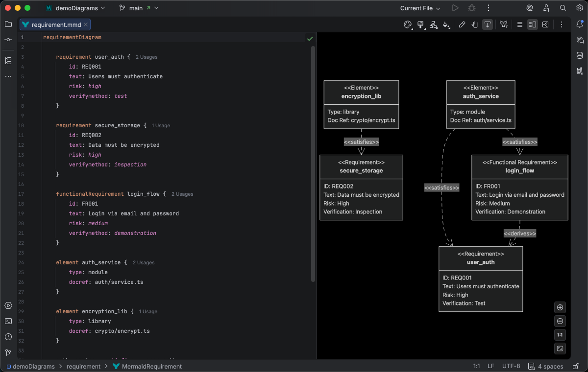Screen dimensions: 588x372
Task: Show more tool windows ellipsis in left sidebar
Action: pyautogui.click(x=8, y=76)
